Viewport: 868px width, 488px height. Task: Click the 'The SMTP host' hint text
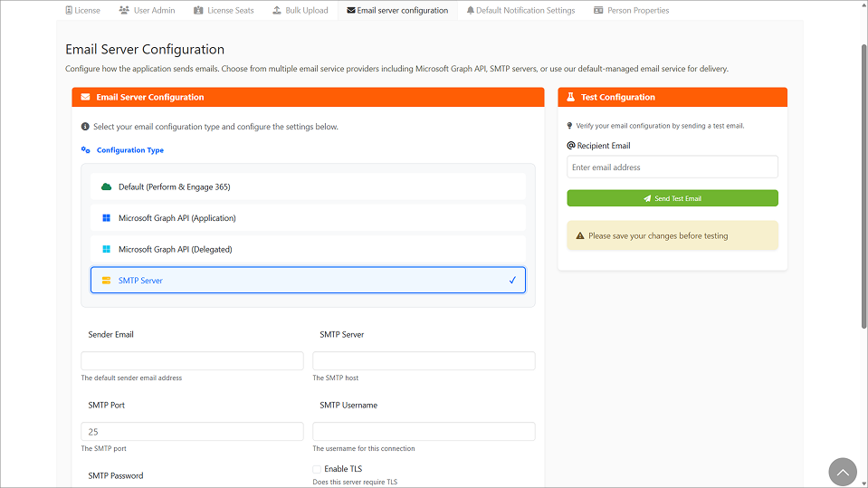pos(336,378)
